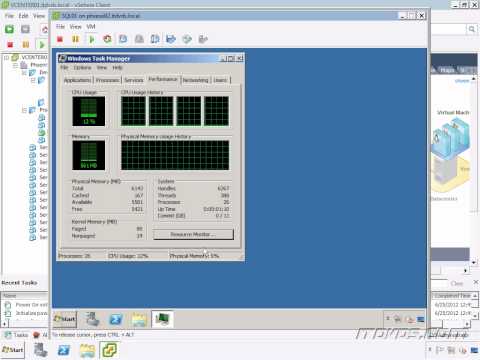
Task: Select 'Initialize pow' recent task row
Action: pyautogui.click(x=26, y=313)
